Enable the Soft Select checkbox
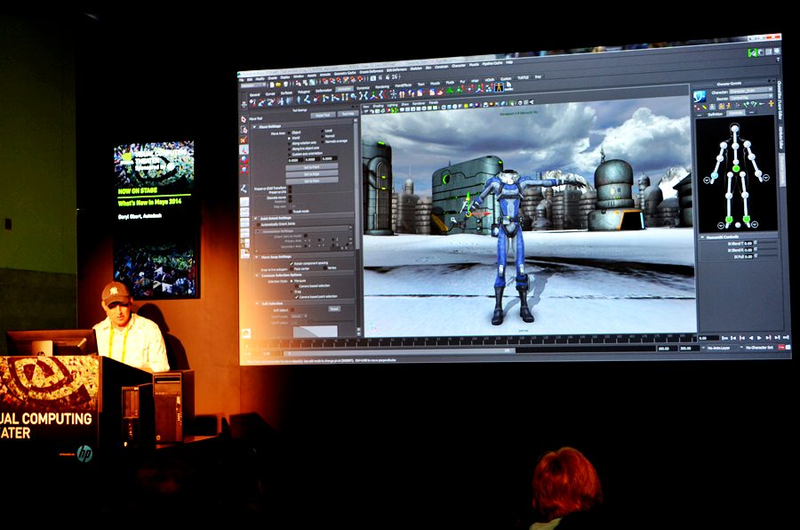Viewport: 800px width, 530px height. click(x=292, y=310)
